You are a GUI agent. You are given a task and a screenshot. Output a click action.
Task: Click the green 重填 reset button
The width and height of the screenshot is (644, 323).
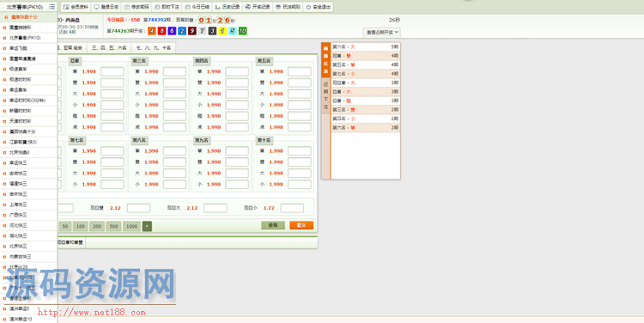[x=273, y=225]
